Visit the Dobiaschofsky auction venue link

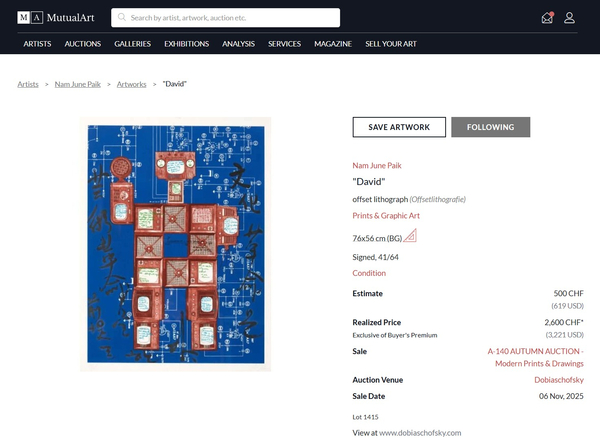(553, 380)
